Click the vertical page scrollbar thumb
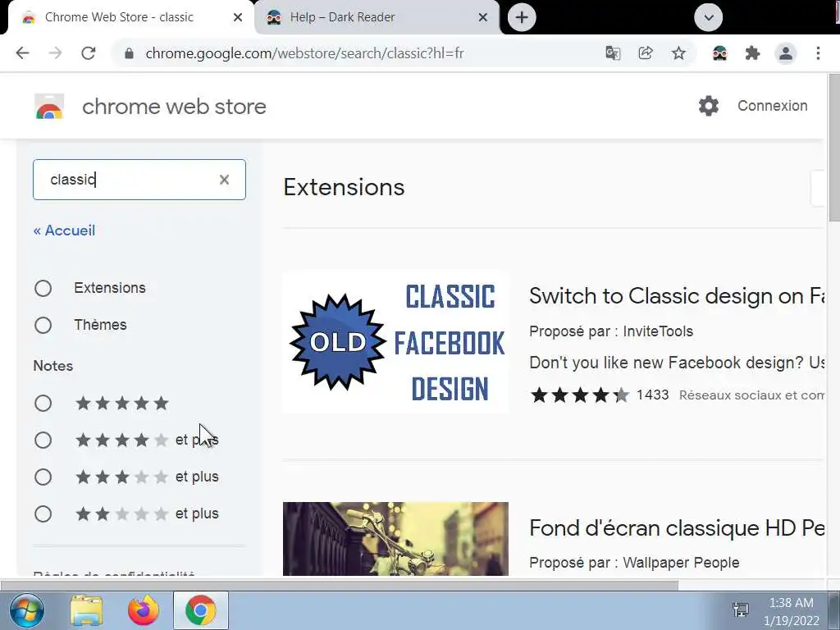Viewport: 840px width, 630px height. coord(834,148)
